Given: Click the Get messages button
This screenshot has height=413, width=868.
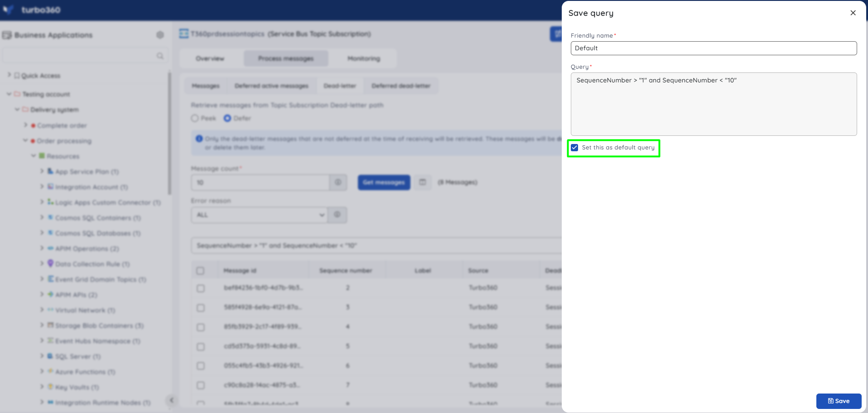Looking at the screenshot, I should [x=384, y=182].
